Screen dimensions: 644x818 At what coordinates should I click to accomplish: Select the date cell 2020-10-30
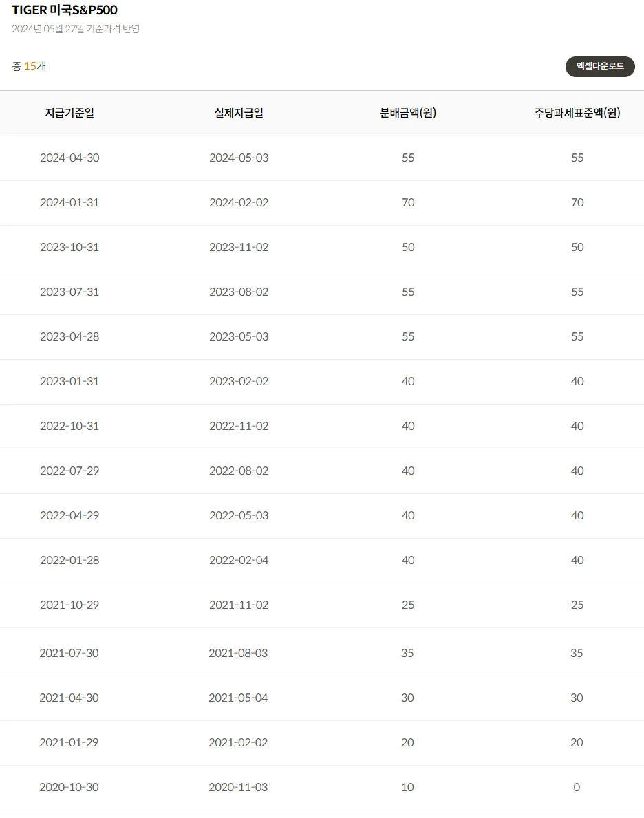pyautogui.click(x=69, y=787)
